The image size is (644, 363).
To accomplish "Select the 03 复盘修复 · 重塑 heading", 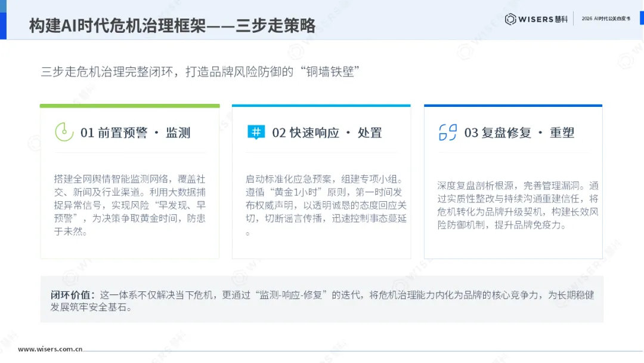I will tap(519, 133).
